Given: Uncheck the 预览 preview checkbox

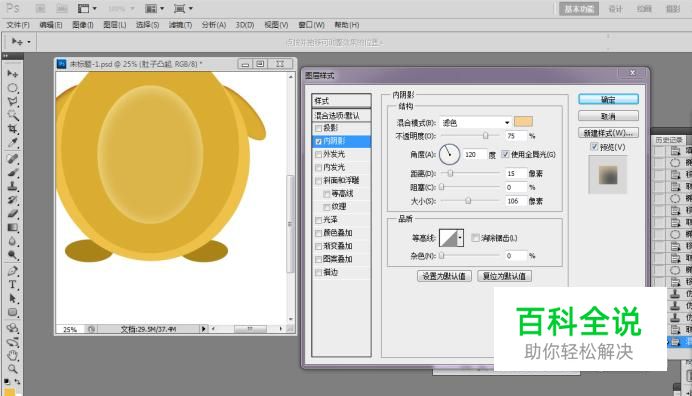Looking at the screenshot, I should [x=594, y=147].
